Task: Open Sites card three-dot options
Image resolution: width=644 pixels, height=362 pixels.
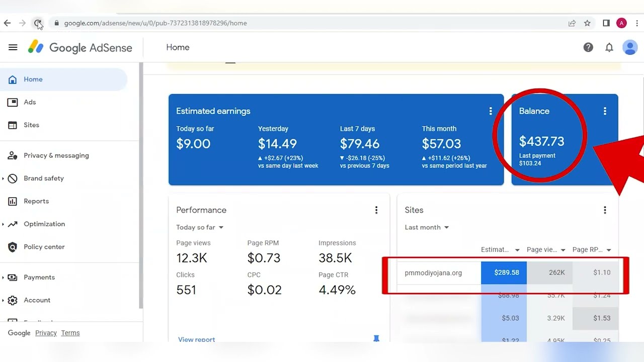Action: tap(605, 210)
